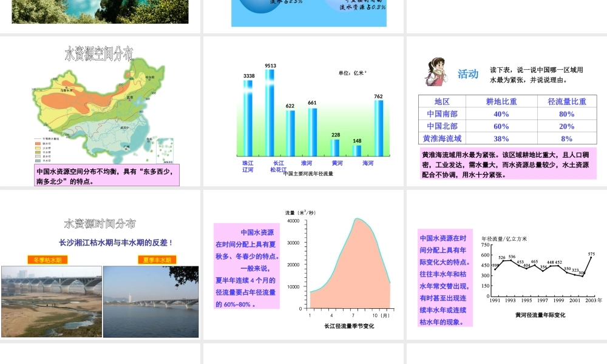Screen dimensions: 607x364
Task: Click the 径流量比重 table header cell
Action: point(567,101)
